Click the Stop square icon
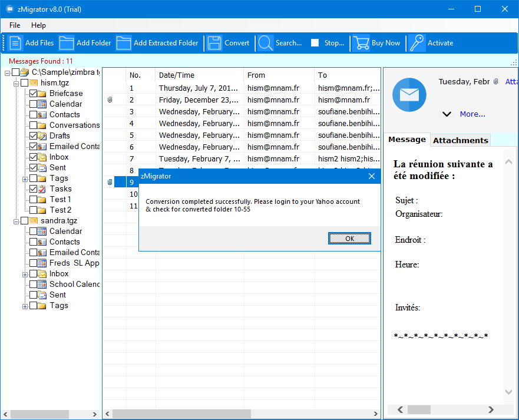Viewport: 519px width, 420px height. pyautogui.click(x=315, y=42)
